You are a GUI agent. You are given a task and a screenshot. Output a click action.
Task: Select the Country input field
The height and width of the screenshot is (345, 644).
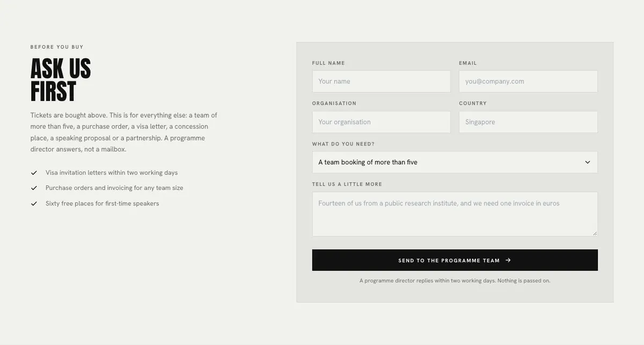click(528, 122)
